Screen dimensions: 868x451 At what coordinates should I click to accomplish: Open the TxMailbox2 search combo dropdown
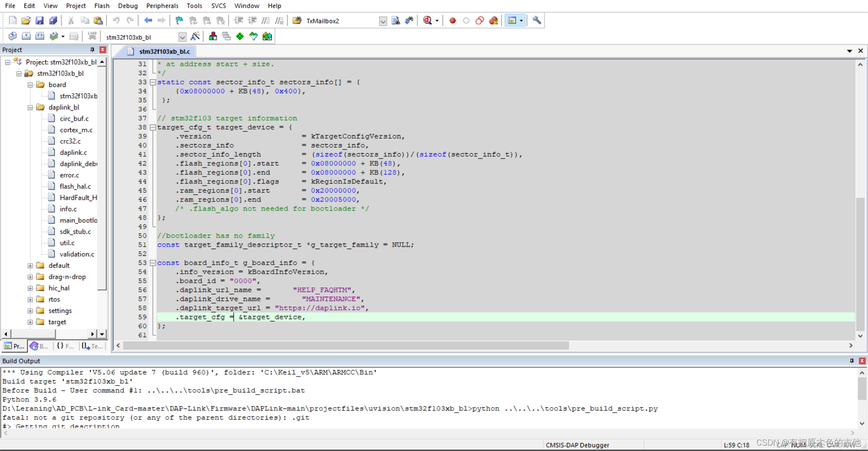tap(382, 21)
